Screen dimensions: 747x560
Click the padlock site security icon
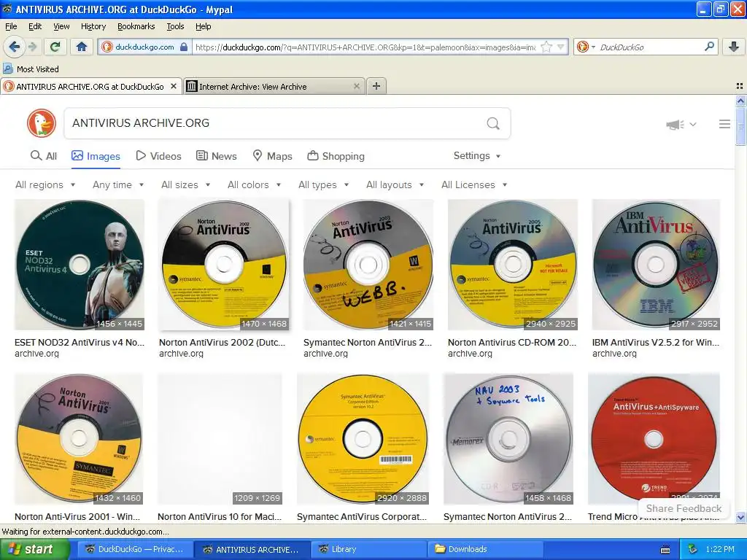point(184,47)
